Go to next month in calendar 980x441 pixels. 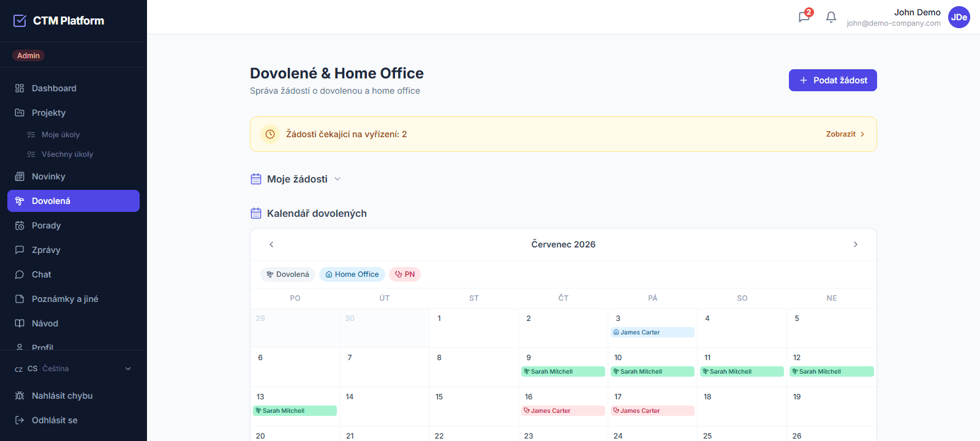856,244
